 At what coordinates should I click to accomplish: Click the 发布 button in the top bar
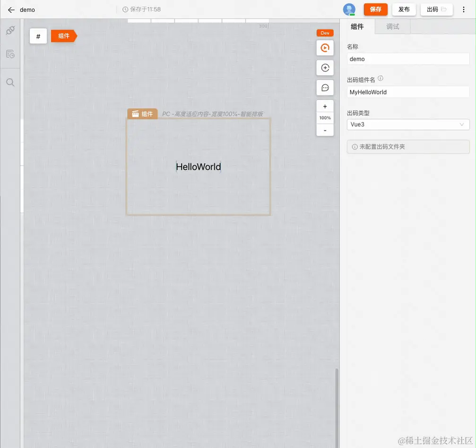[404, 9]
